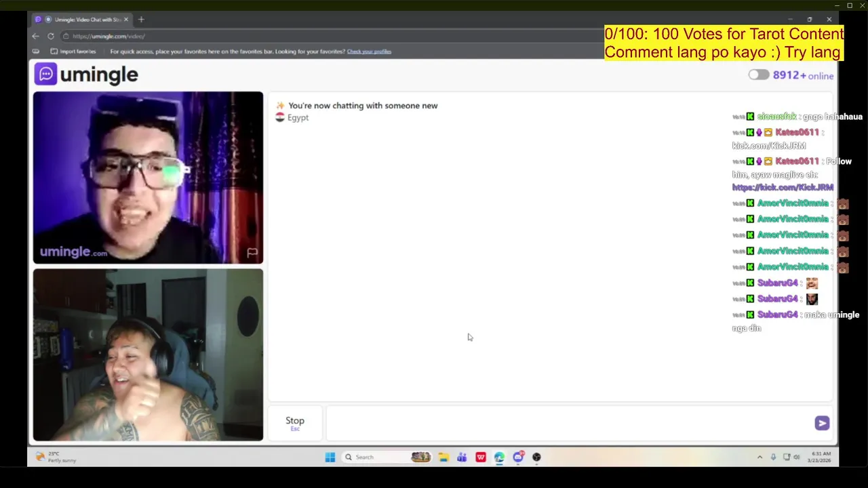Toggle the switch beside the online count
Screen dimensions: 868x488
coord(758,75)
